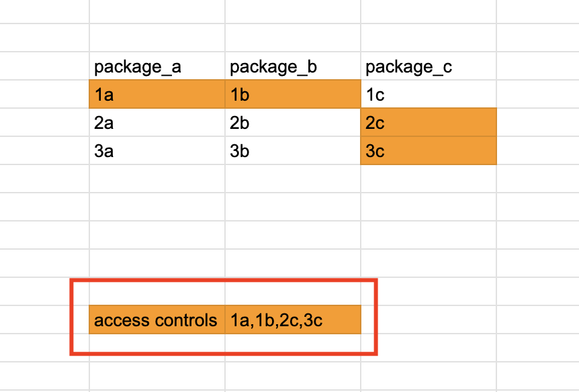Select the cell with value 3a
The height and width of the screenshot is (392, 579).
pos(157,150)
